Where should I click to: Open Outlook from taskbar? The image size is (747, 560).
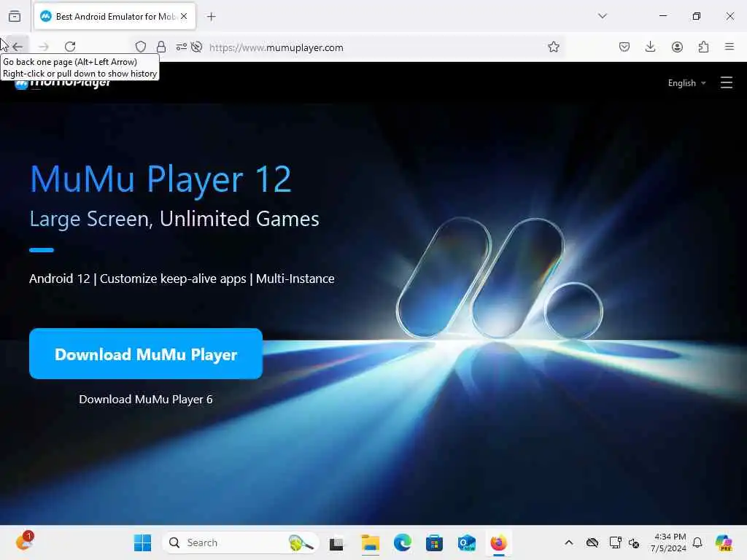click(x=466, y=542)
